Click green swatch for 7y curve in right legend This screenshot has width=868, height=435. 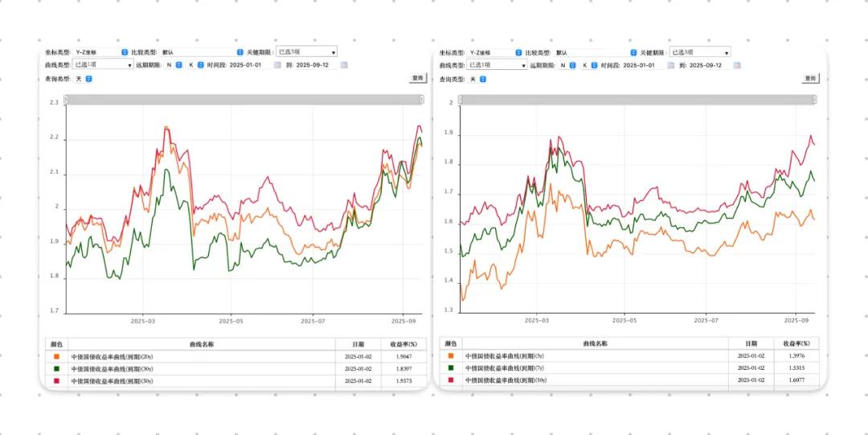(450, 367)
